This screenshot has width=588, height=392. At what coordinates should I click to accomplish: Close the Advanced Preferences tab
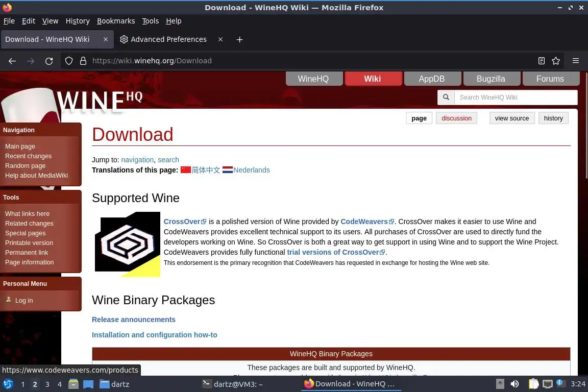220,39
